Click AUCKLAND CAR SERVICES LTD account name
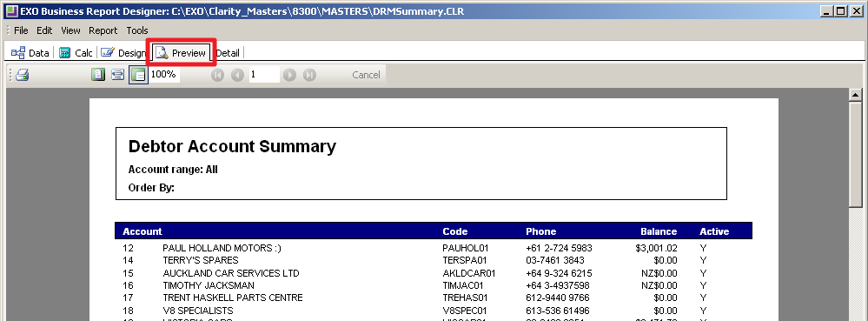The height and width of the screenshot is (321, 868). (231, 273)
